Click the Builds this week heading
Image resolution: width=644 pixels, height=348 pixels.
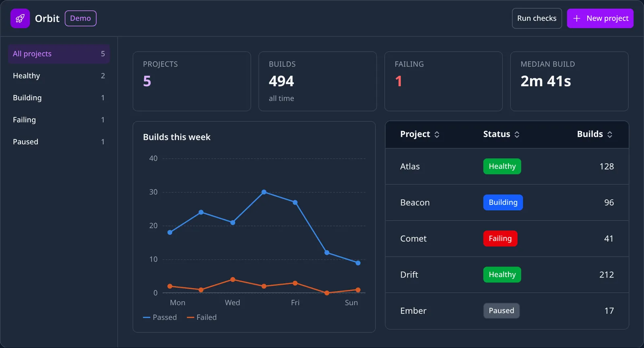pyautogui.click(x=177, y=137)
